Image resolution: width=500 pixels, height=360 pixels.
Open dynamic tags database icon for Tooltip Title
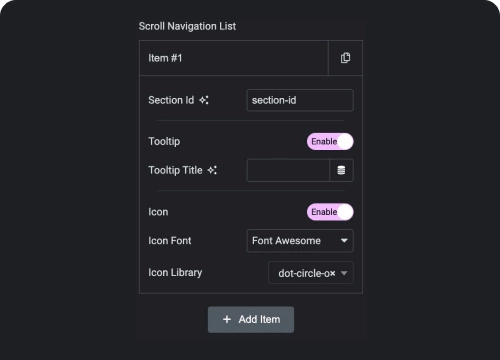tap(341, 170)
